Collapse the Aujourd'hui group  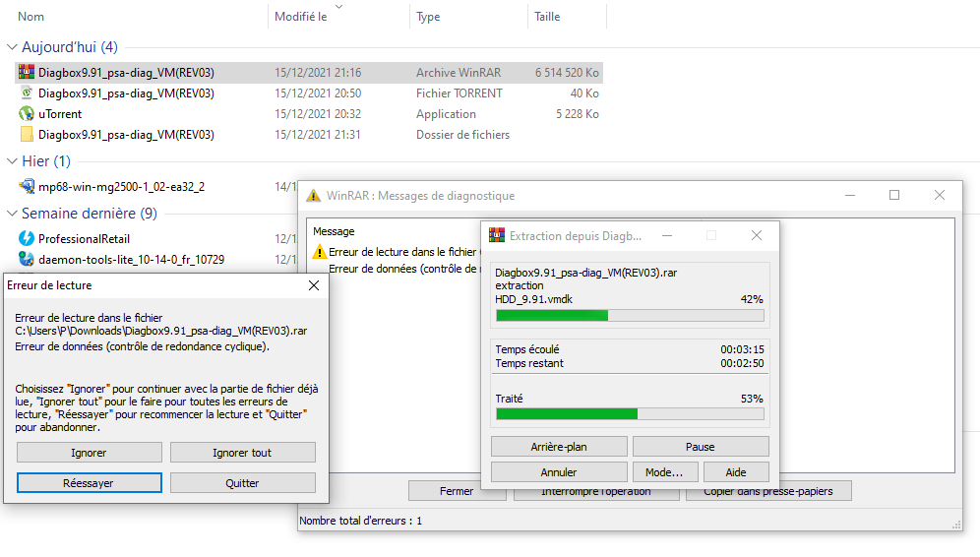tap(12, 47)
